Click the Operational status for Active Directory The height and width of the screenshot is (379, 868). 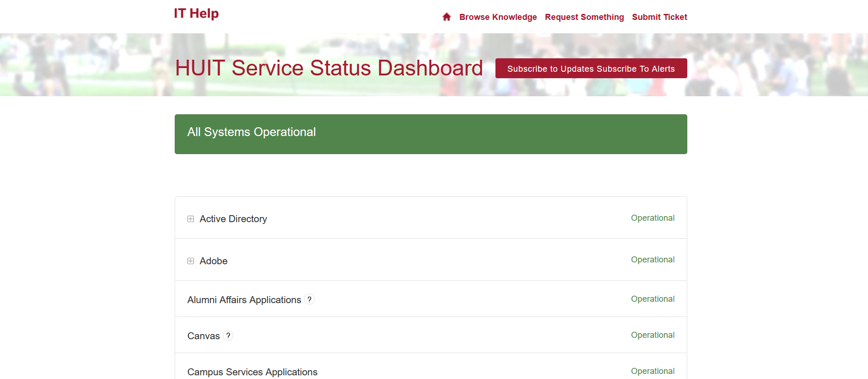[x=653, y=218]
